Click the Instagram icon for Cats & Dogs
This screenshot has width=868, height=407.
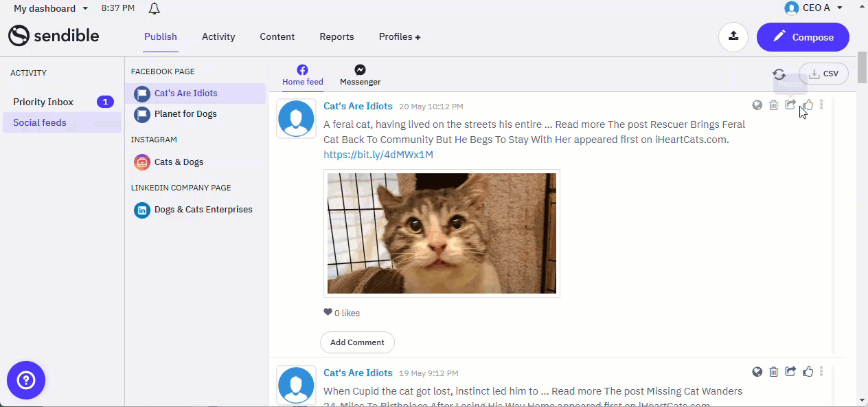(142, 162)
